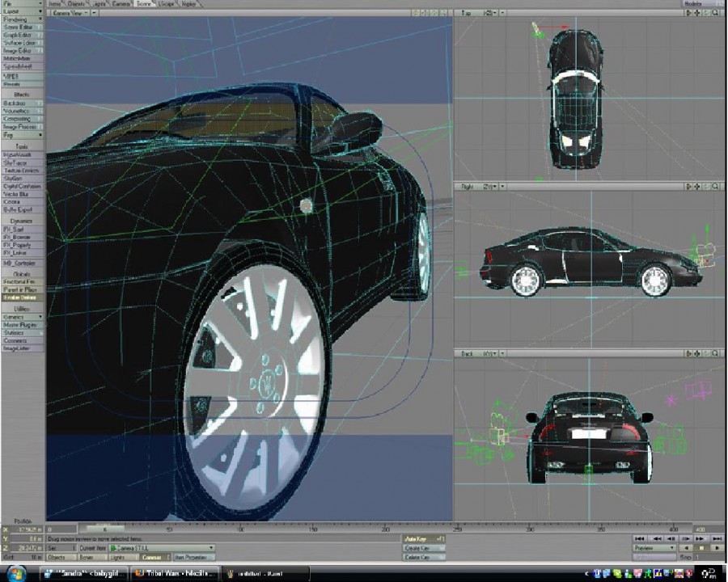This screenshot has width=728, height=582.
Task: Click the zoom magnifier icon in Back viewport
Action: 716,353
